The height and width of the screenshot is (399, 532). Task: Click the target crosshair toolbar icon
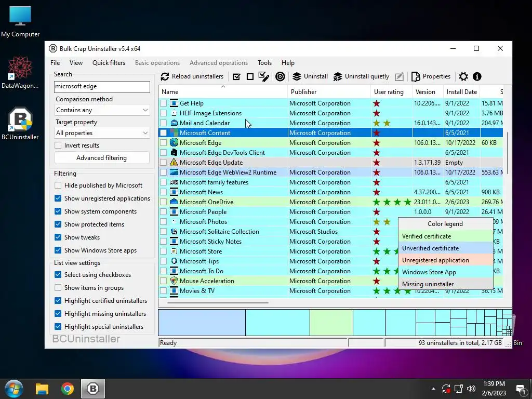pos(280,77)
